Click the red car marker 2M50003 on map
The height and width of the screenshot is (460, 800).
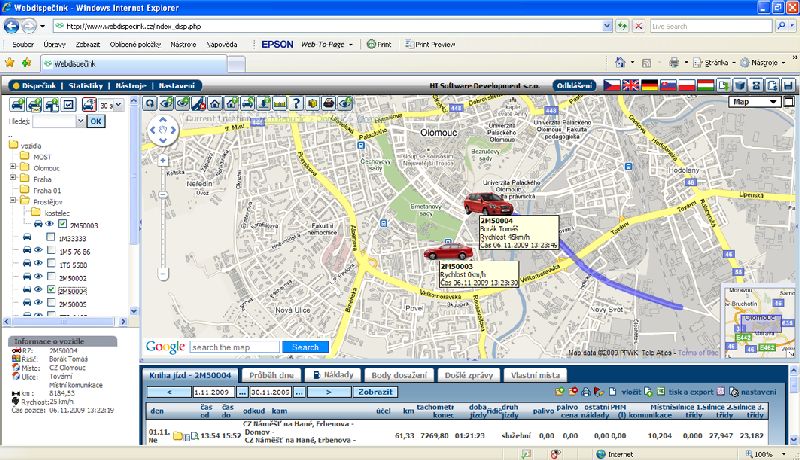[x=448, y=251]
